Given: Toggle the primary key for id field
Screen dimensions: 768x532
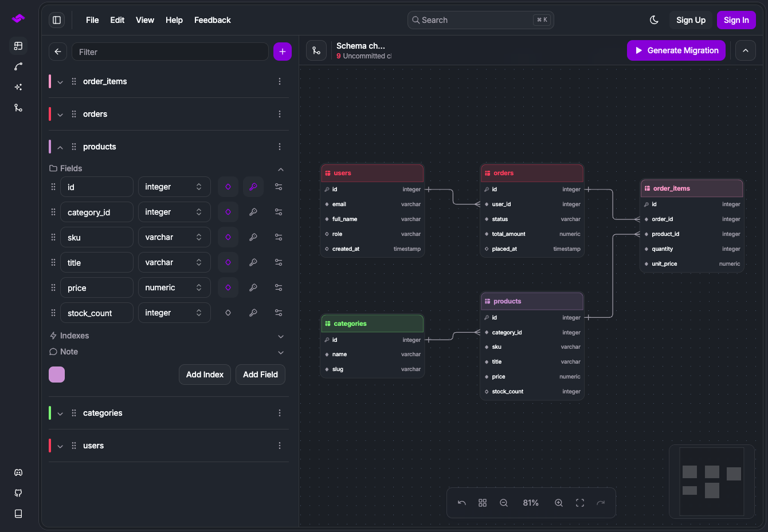Looking at the screenshot, I should [253, 187].
